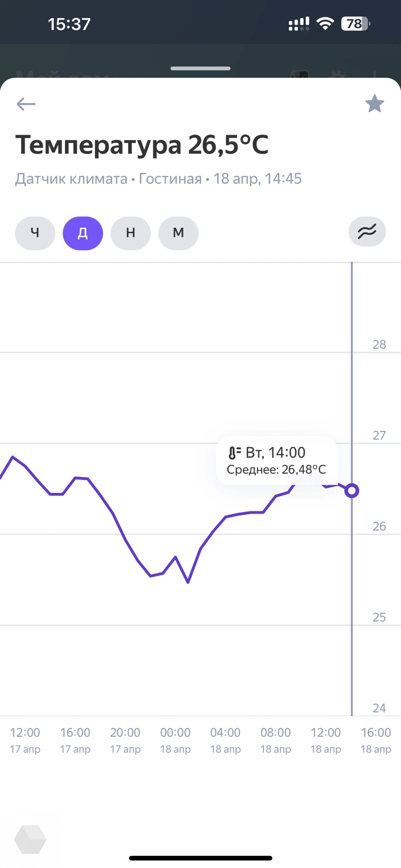This screenshot has height=868, width=401.
Task: Tap the 08:00 18 апр axis label
Action: point(275,740)
